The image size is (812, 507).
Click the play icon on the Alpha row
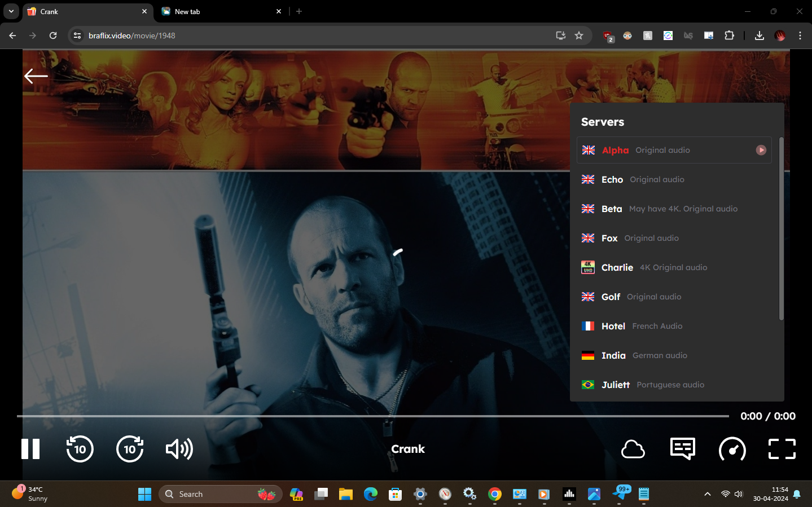[761, 150]
